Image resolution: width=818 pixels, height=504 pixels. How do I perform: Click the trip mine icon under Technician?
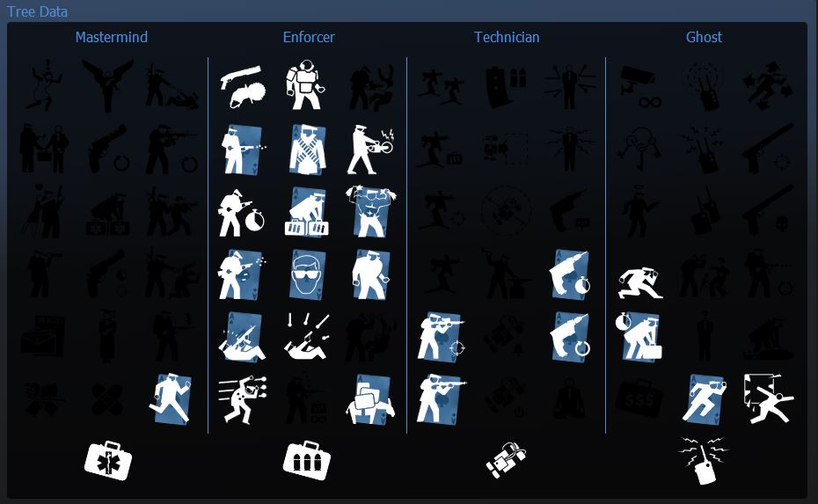click(x=506, y=460)
